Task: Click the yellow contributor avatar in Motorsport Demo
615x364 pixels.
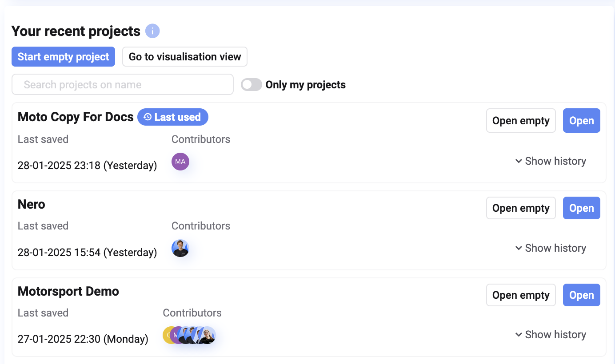Action: pos(167,335)
